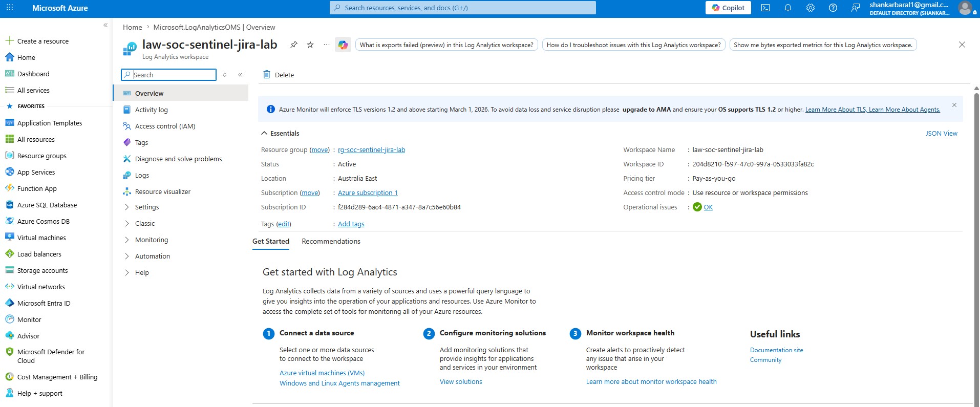980x407 pixels.
Task: Add workspace to favorites with star icon
Action: pyautogui.click(x=310, y=45)
